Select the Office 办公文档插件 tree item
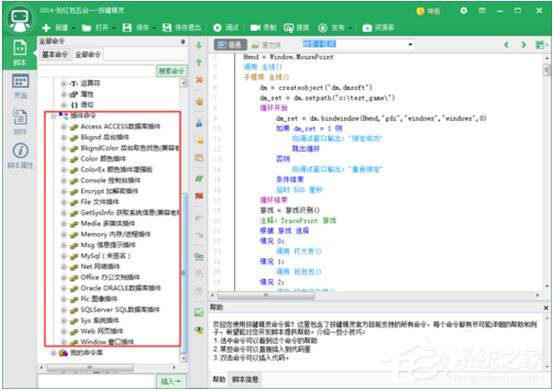 (x=110, y=277)
